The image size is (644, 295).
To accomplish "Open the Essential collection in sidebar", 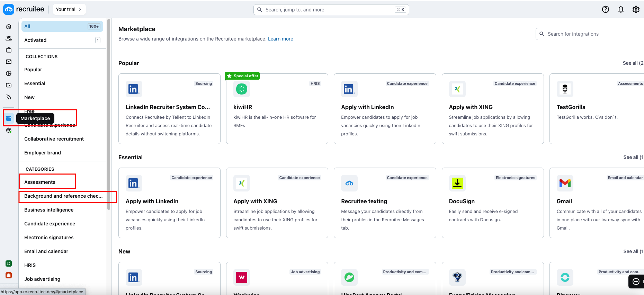I will point(35,83).
